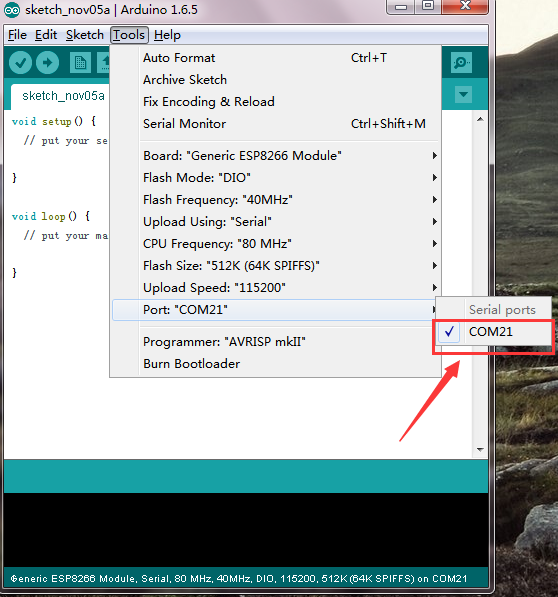Click the Verify checkmark toolbar icon
This screenshot has width=558, height=597.
coord(20,62)
